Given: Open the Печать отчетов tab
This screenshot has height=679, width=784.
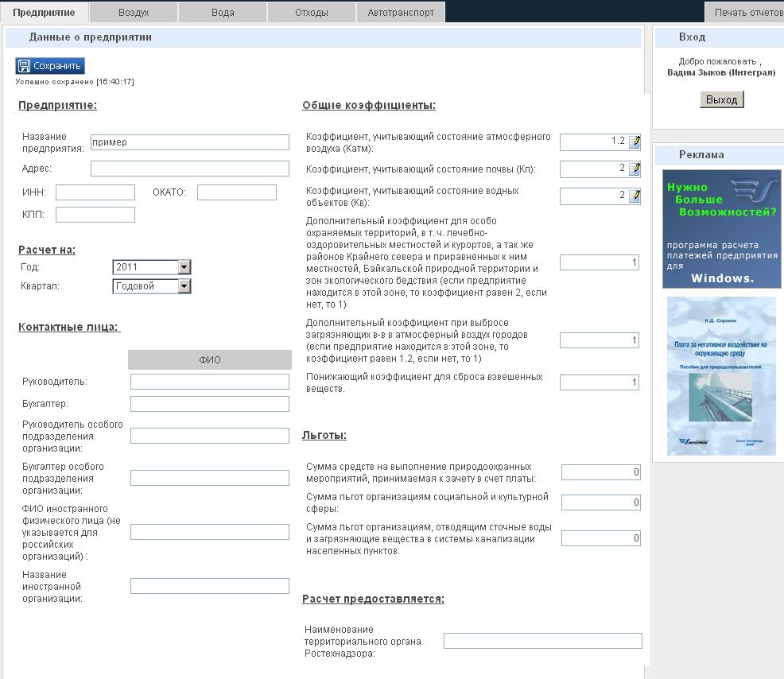Looking at the screenshot, I should coord(746,13).
